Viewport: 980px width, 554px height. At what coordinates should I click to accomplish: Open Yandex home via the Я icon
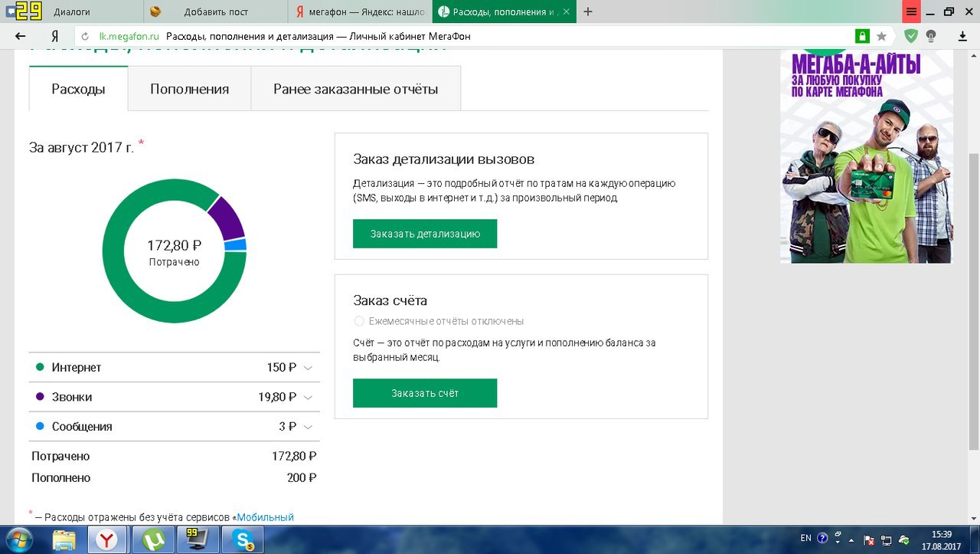(x=55, y=36)
